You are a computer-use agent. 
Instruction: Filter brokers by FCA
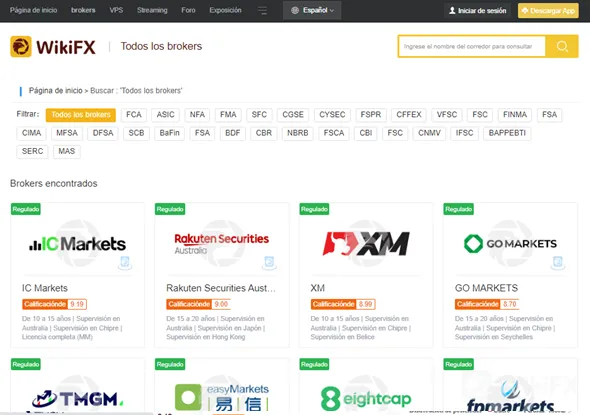134,115
